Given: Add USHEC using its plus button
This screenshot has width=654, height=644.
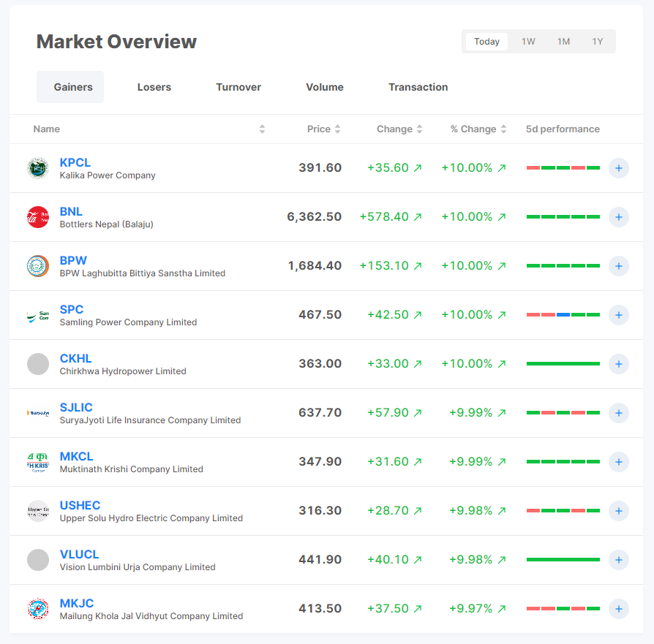Looking at the screenshot, I should coord(619,511).
